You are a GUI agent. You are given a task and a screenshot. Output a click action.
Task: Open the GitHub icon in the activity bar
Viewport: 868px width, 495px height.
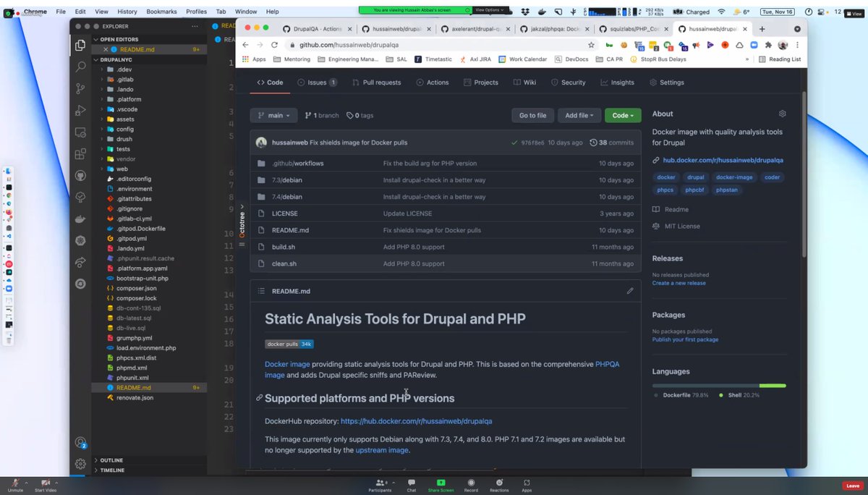coord(80,175)
